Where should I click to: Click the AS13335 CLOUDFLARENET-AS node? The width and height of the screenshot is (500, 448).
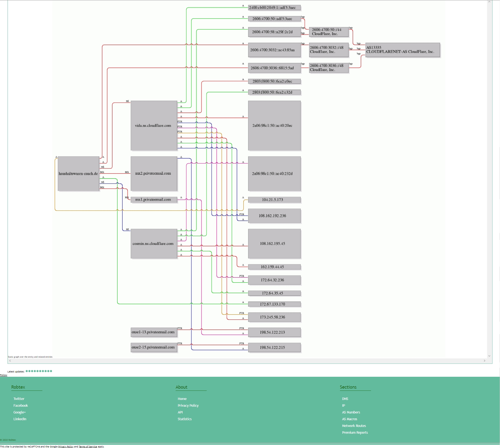pos(403,50)
